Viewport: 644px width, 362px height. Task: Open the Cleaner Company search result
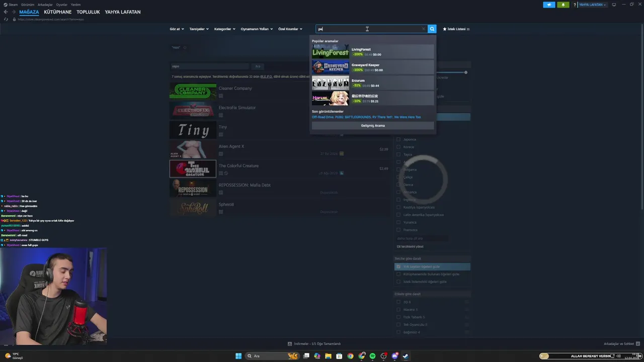(280, 91)
